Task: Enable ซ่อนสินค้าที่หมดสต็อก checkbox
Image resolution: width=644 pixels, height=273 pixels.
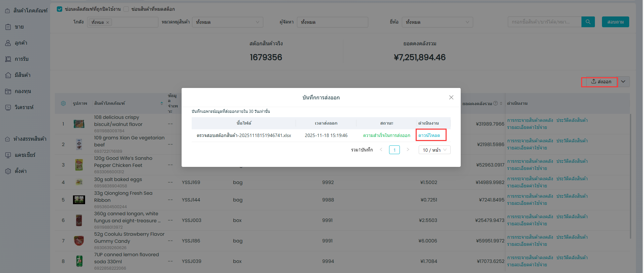Action: pyautogui.click(x=126, y=9)
